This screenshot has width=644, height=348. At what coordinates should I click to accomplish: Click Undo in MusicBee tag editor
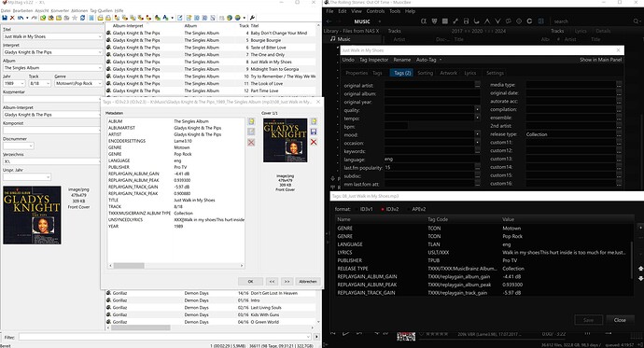(x=348, y=60)
